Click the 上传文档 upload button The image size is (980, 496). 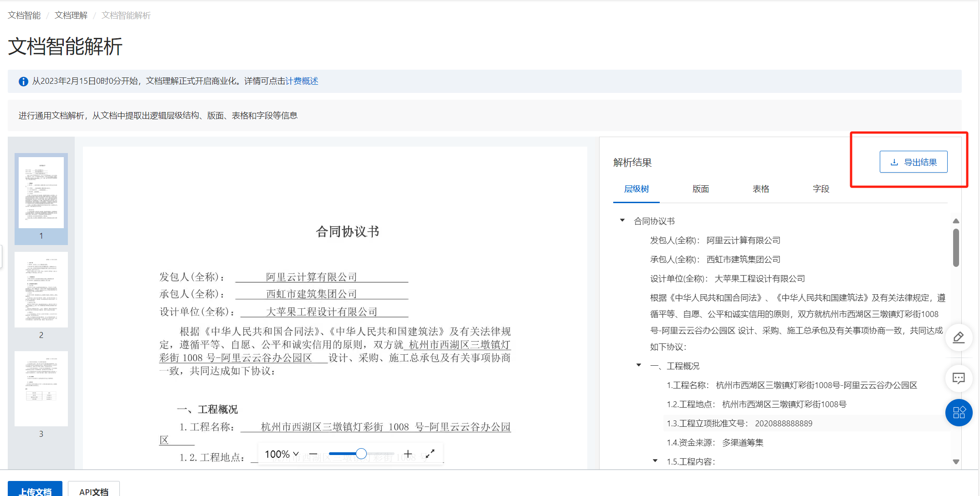35,490
